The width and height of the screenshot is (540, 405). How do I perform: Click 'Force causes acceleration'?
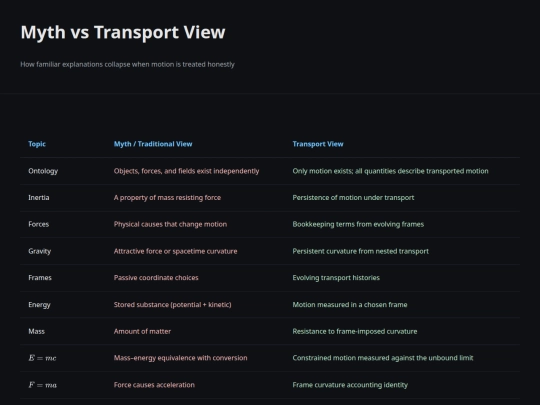[x=154, y=385]
